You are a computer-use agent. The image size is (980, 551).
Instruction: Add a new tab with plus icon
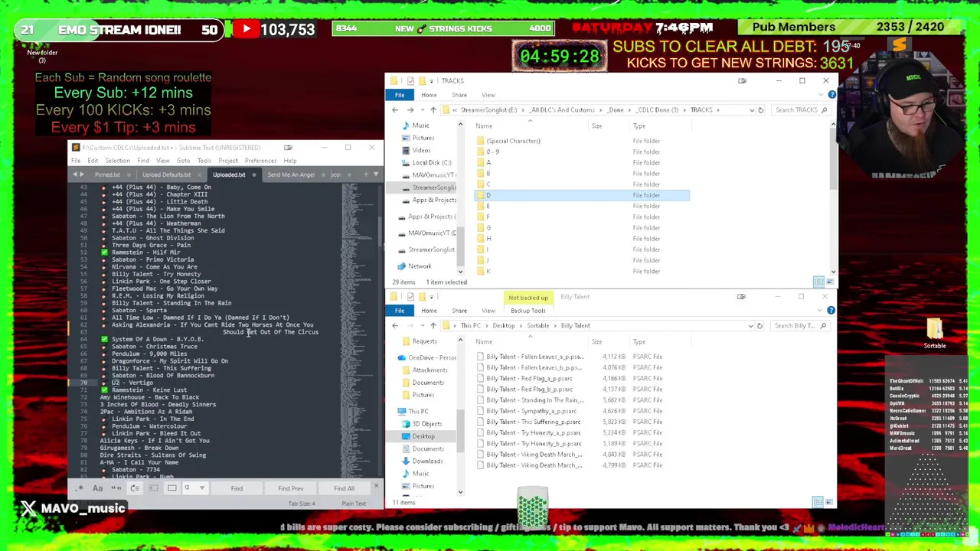pyautogui.click(x=366, y=174)
